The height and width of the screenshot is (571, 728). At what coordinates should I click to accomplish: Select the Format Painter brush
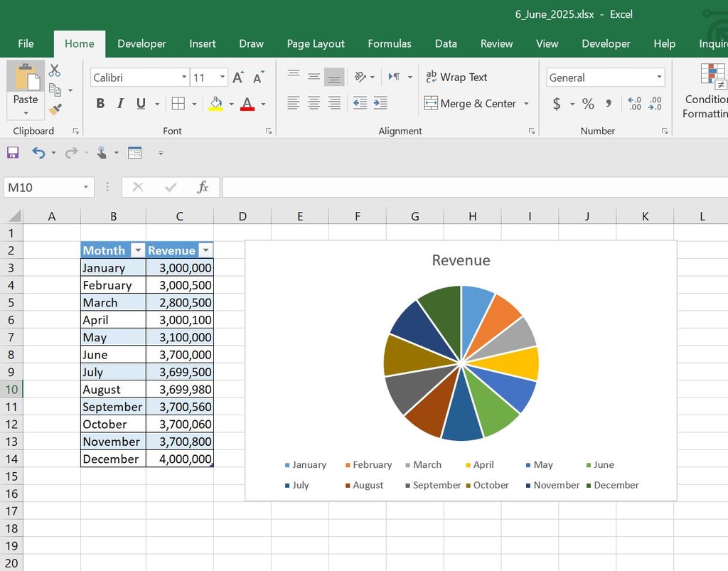pos(55,109)
